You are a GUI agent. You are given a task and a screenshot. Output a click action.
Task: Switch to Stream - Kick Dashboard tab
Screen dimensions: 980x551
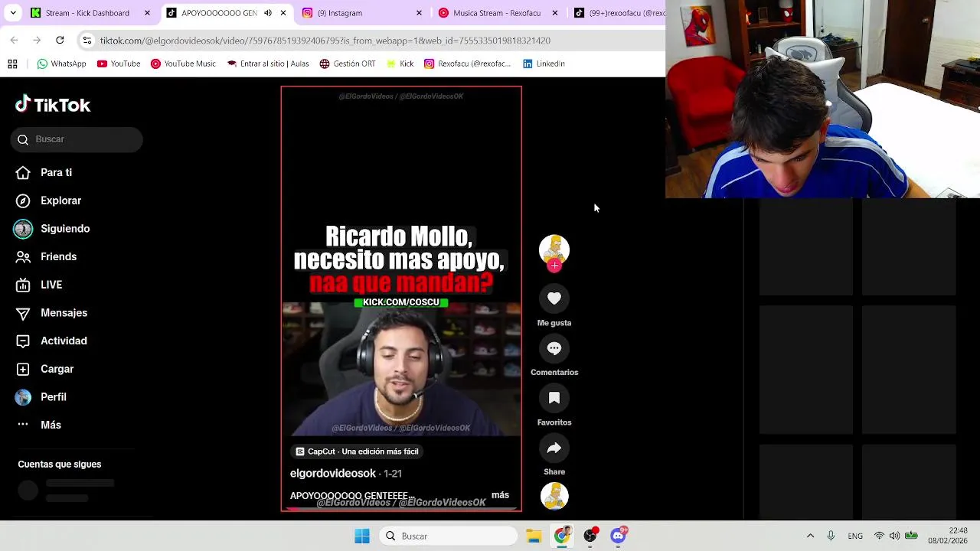[81, 13]
